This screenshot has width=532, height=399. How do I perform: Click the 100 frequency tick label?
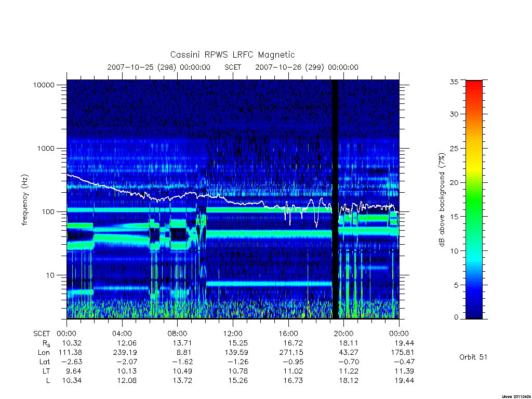48,212
